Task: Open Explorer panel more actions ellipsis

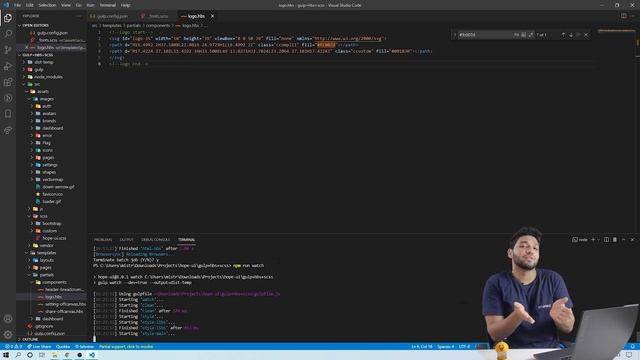Action: coord(78,16)
